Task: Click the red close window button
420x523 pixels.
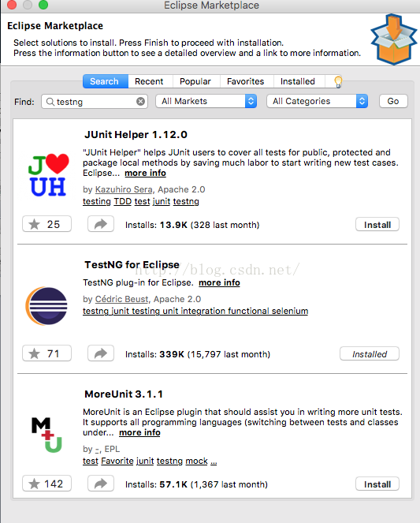Action: point(12,5)
